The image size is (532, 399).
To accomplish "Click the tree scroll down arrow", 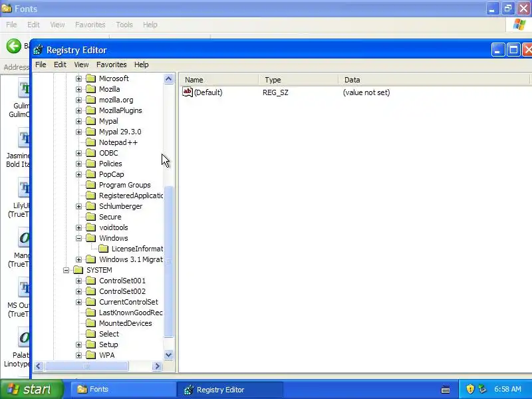I will click(169, 355).
